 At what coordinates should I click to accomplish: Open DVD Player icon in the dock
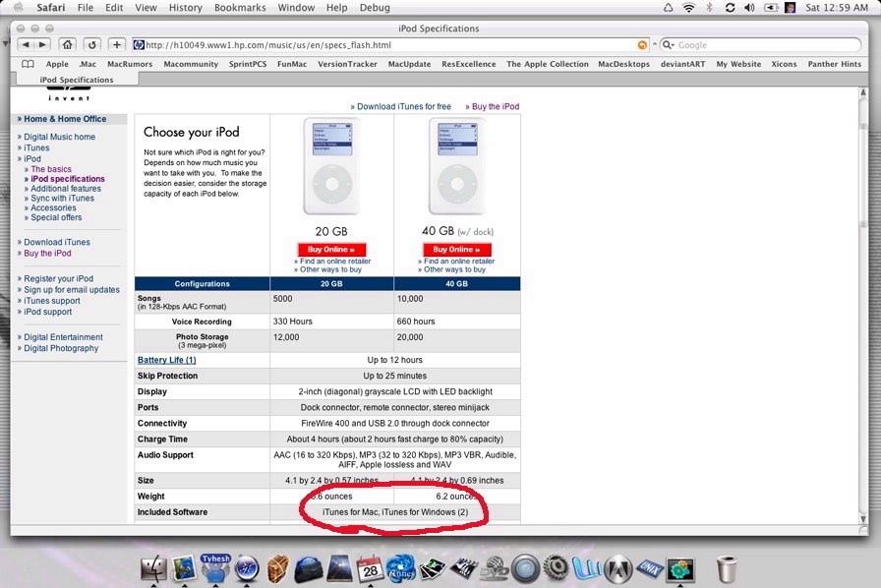pos(496,569)
